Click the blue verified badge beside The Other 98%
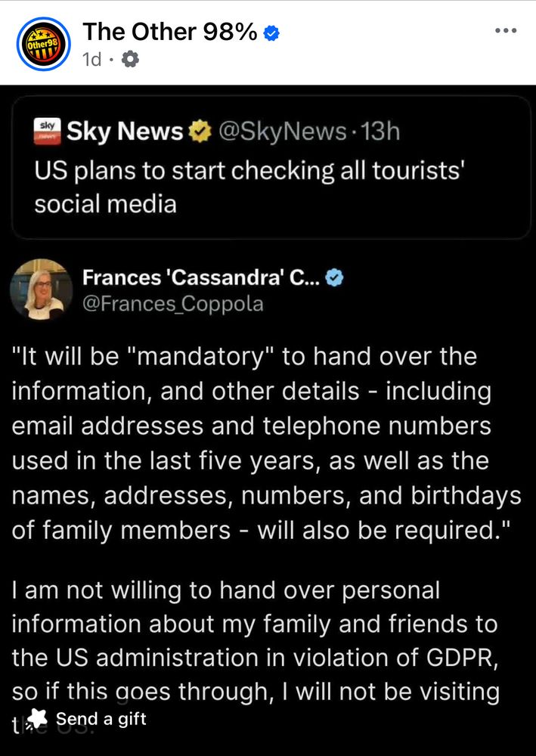This screenshot has width=536, height=756. pos(272,33)
